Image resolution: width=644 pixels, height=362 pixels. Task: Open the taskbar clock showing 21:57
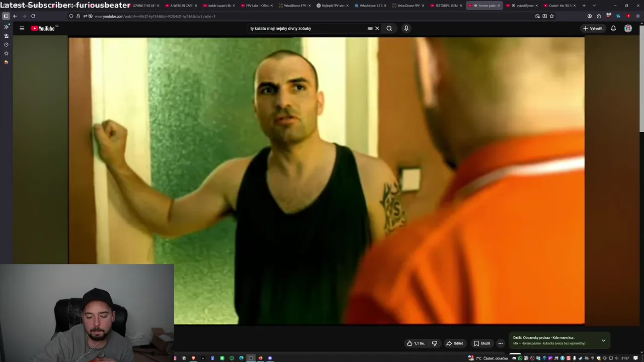[625, 358]
